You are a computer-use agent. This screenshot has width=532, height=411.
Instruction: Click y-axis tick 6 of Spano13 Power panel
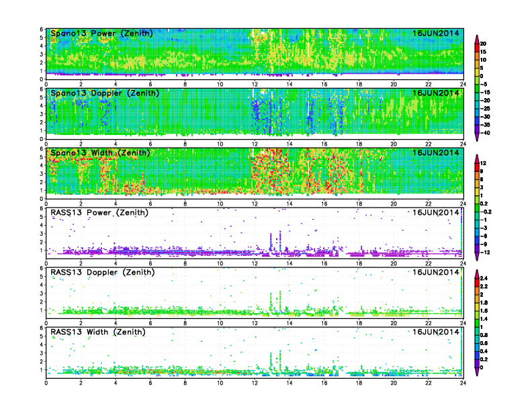[x=42, y=30]
